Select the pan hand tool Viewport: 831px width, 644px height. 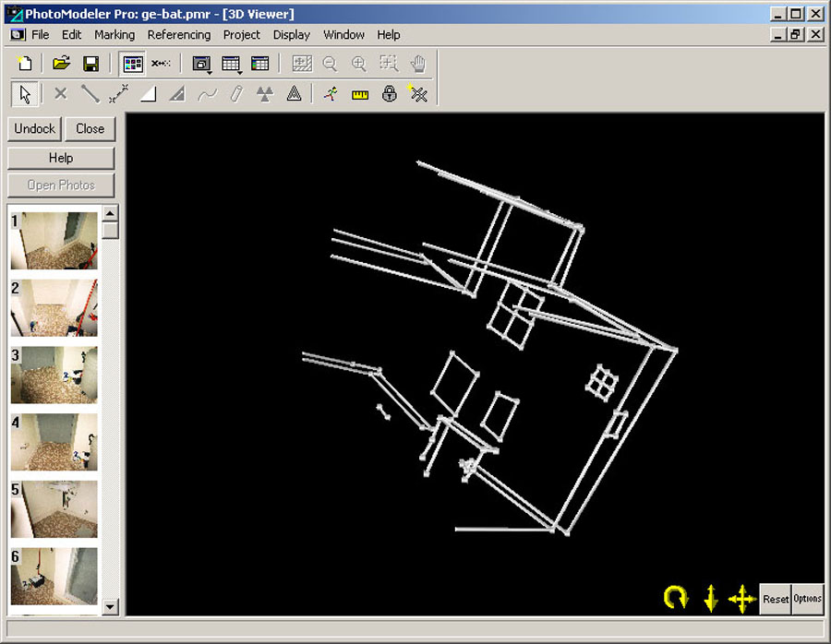point(418,64)
